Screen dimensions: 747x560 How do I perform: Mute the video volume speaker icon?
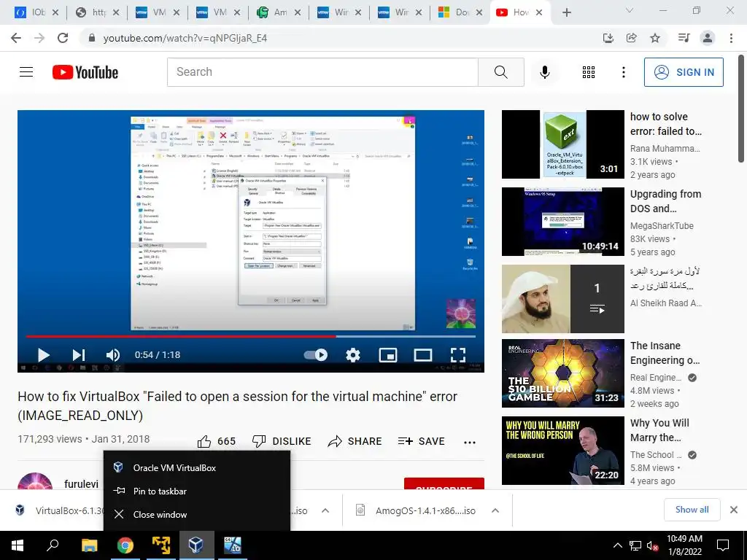click(x=113, y=355)
